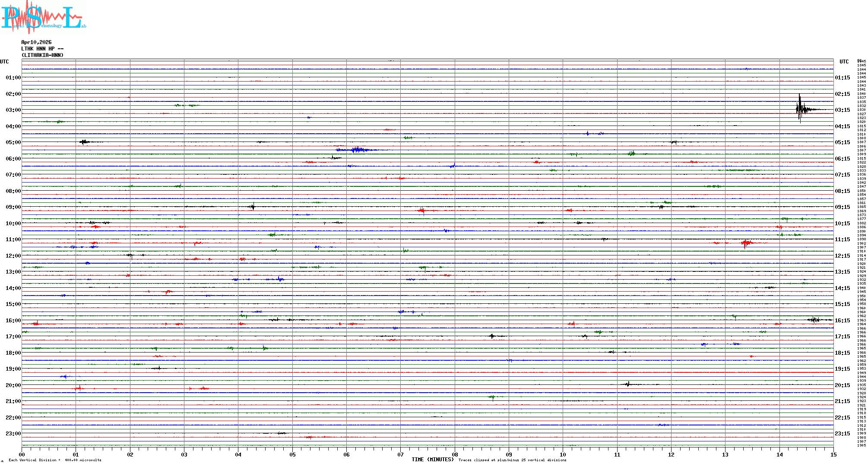Click the (LITHAKIA-HNN) station name text
Image resolution: width=868 pixels, height=466 pixels.
pos(42,55)
